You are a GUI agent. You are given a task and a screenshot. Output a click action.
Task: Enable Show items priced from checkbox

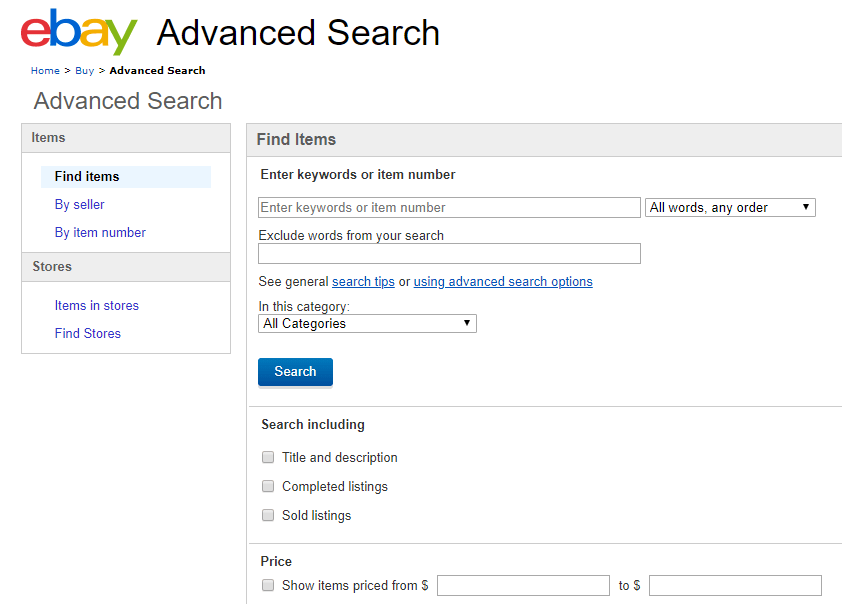267,585
